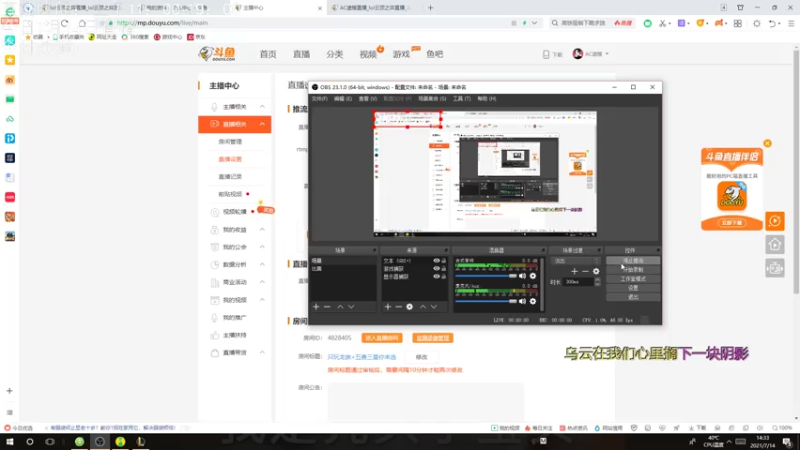Viewport: 800px width, 450px height.
Task: Add a new scene with OBS scenes plus icon
Action: point(316,307)
